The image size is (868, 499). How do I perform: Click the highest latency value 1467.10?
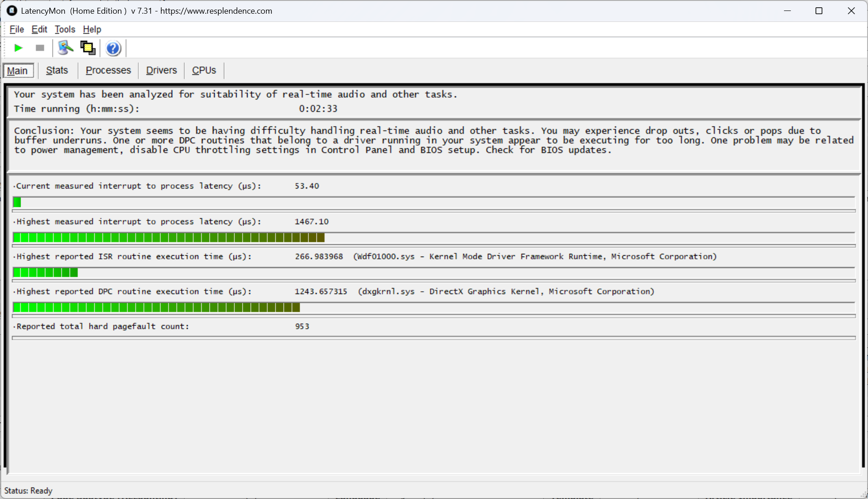point(312,221)
